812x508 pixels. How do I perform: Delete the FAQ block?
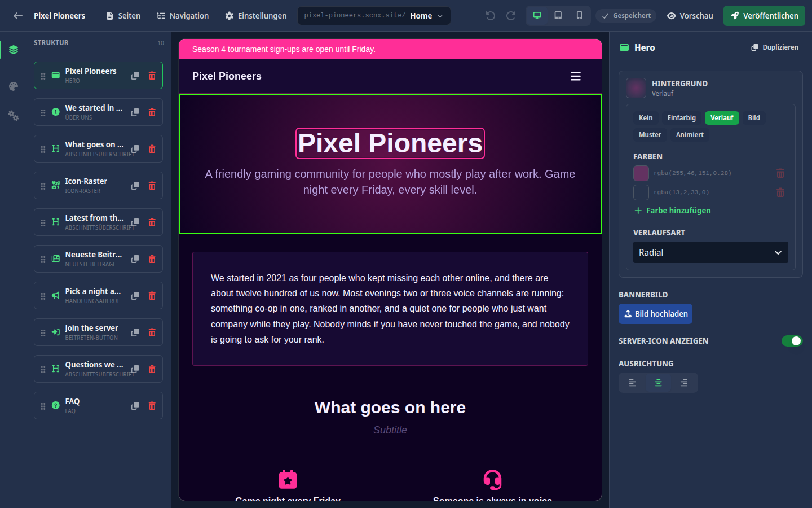pos(152,406)
